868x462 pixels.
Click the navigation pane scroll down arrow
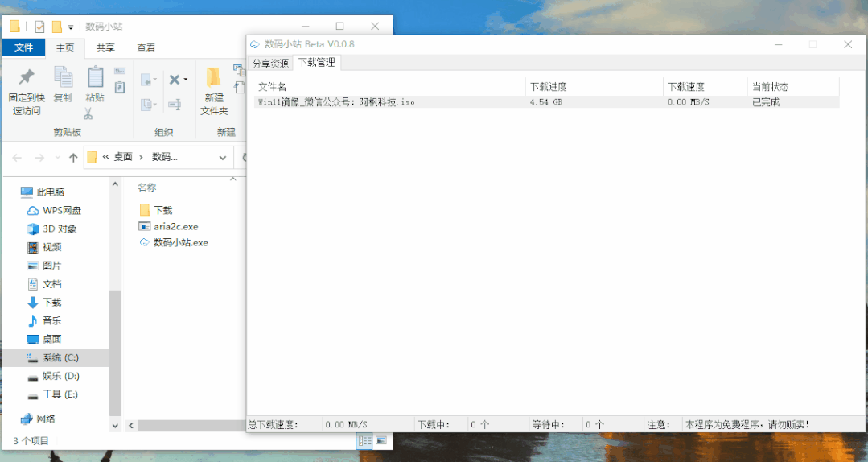coord(115,426)
